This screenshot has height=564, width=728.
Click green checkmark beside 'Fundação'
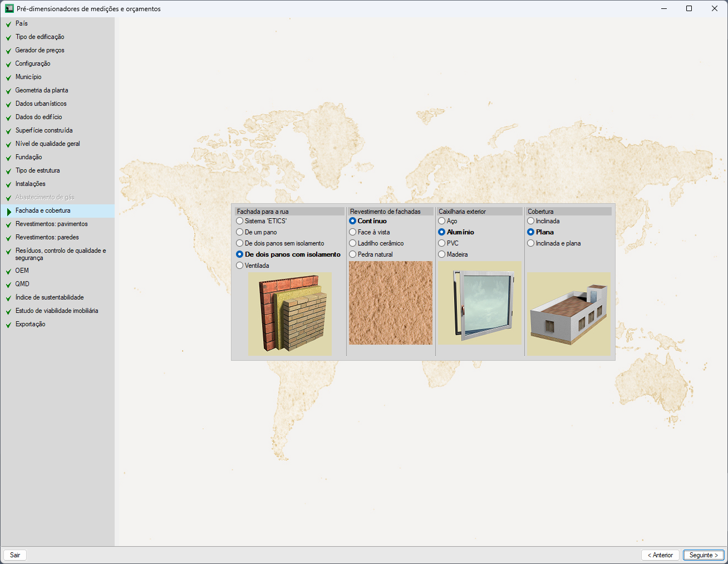8,158
